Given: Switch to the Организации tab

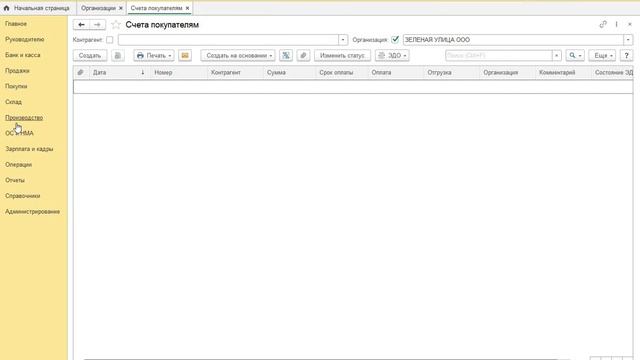Looking at the screenshot, I should pos(98,8).
